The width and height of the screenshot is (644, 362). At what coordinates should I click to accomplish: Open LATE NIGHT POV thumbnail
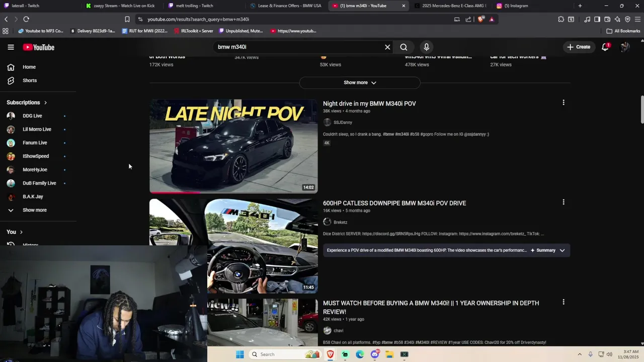(x=233, y=146)
